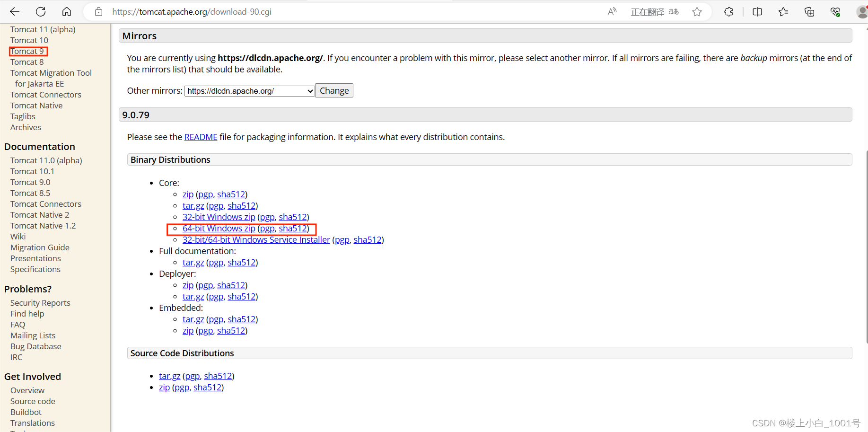The height and width of the screenshot is (432, 868).
Task: Open the IRC link
Action: point(16,357)
